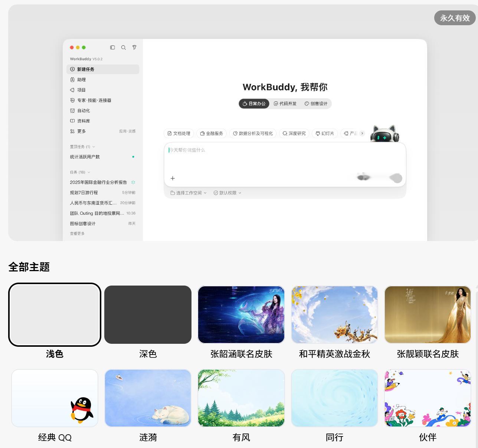Switch to the 日常办公 tab
Viewport: 478px width, 448px height.
click(x=254, y=104)
